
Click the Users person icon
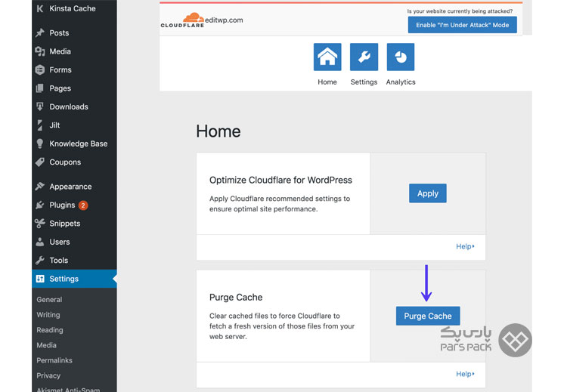[40, 242]
